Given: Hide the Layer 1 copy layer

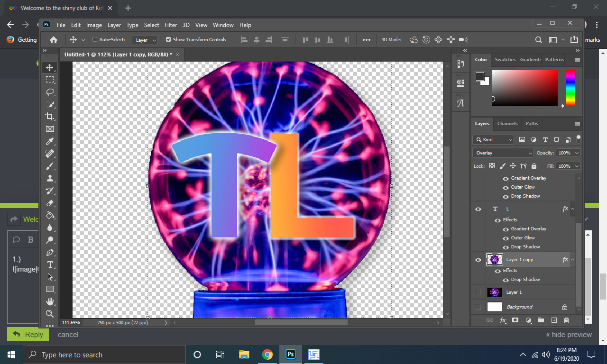Looking at the screenshot, I should click(x=478, y=260).
